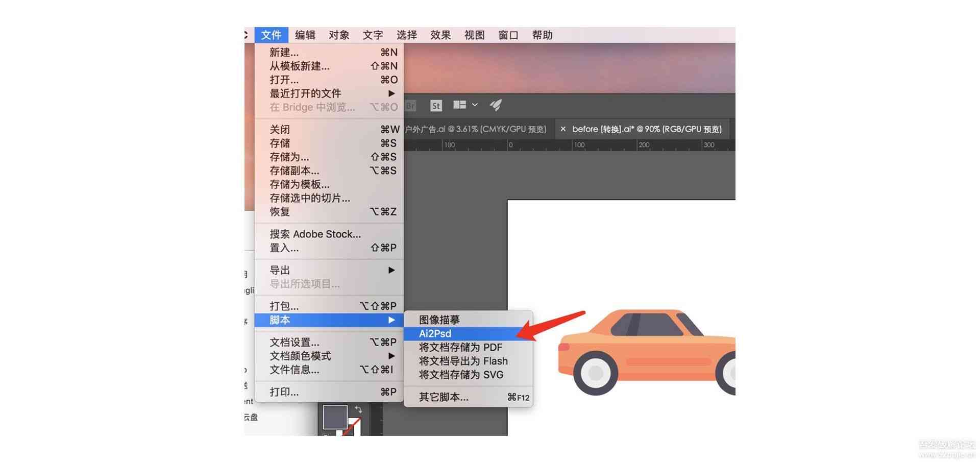Choose 搜索 Adobe Stock... entry
The width and height of the screenshot is (980, 463).
pos(329,234)
